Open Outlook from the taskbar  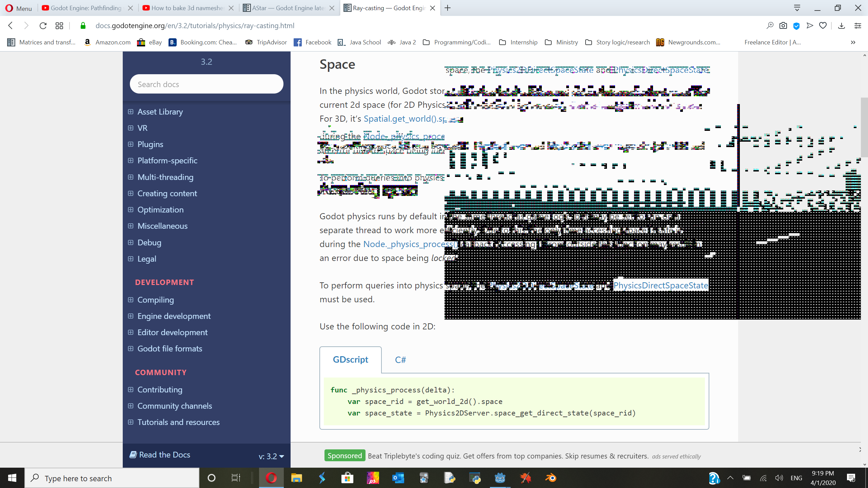click(398, 478)
